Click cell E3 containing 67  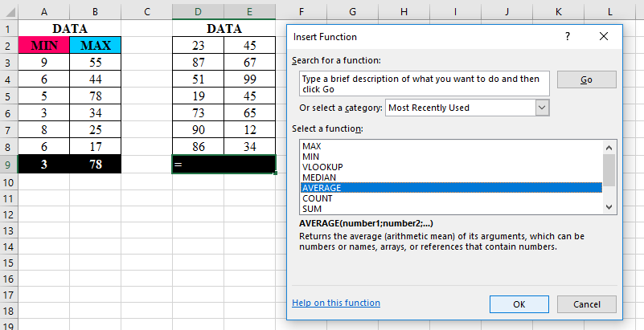pos(250,63)
